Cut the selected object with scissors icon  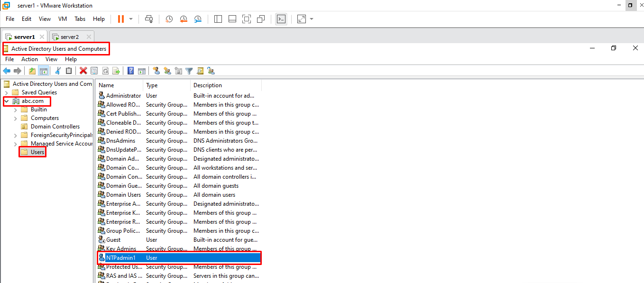58,71
